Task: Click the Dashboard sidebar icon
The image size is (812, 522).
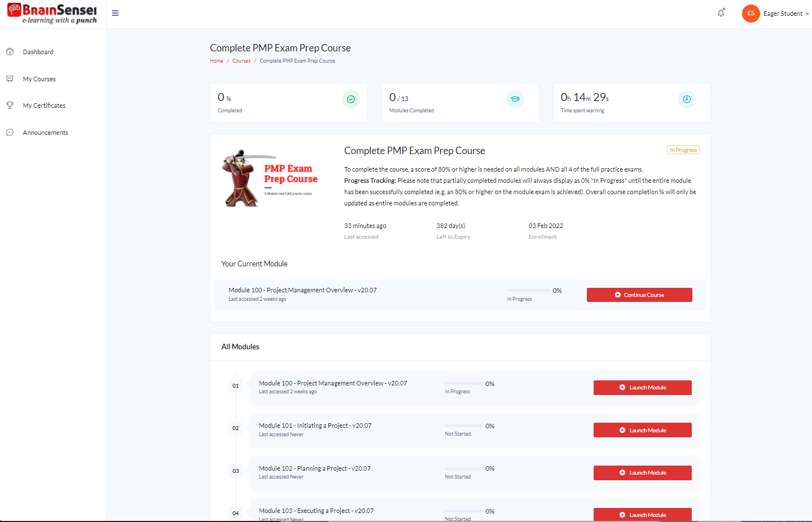Action: click(x=10, y=52)
